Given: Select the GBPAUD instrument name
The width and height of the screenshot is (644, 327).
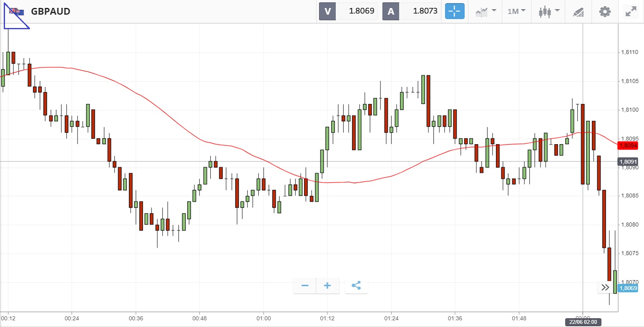Looking at the screenshot, I should click(x=50, y=12).
